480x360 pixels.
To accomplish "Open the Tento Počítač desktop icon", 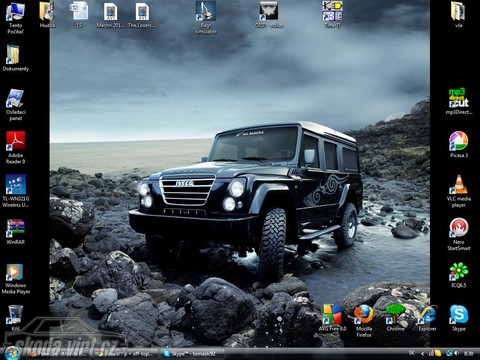I will (x=15, y=18).
